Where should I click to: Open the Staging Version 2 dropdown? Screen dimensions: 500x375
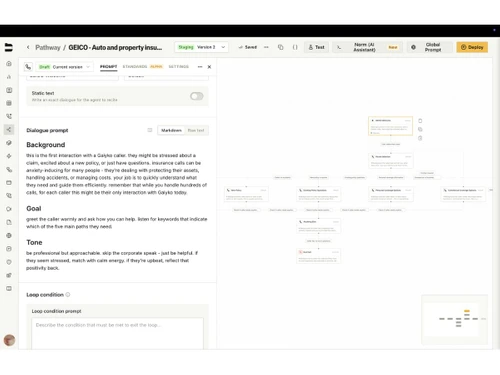pos(201,47)
